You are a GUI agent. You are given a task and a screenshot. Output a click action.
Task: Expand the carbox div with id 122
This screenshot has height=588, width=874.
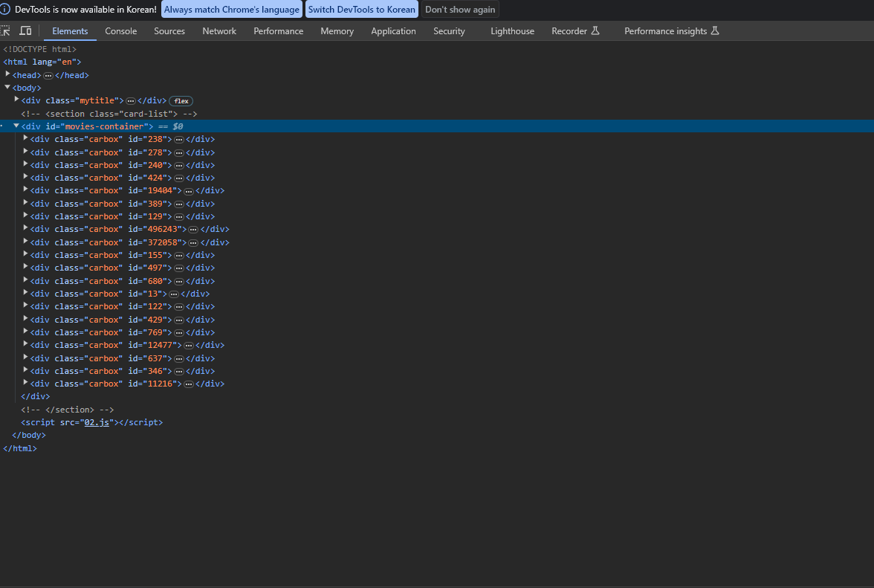pos(25,306)
